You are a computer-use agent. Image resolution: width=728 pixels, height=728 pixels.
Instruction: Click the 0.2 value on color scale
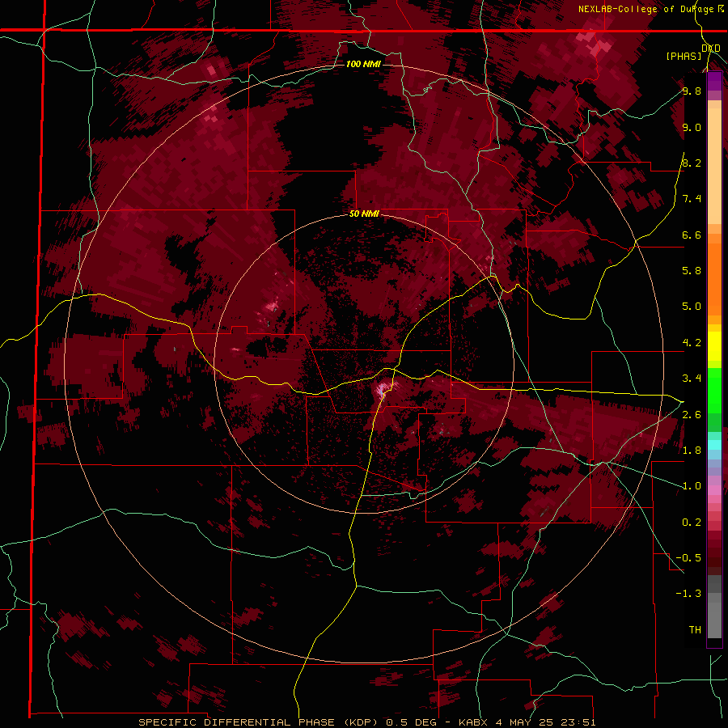pos(692,522)
